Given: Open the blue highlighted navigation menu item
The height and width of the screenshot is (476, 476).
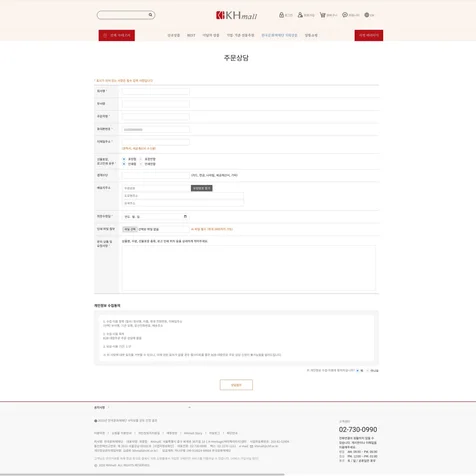Looking at the screenshot, I should point(279,35).
